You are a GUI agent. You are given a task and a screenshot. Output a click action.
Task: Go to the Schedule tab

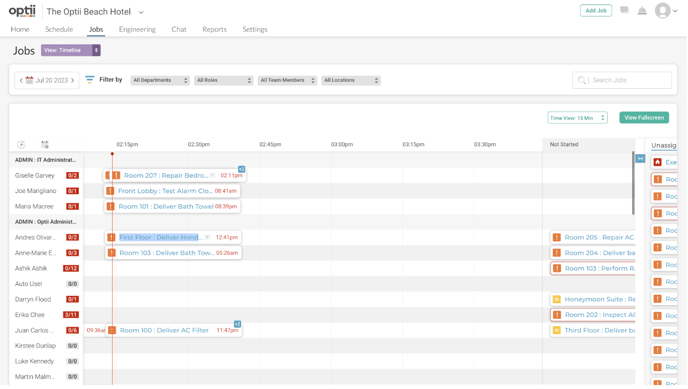coord(59,29)
